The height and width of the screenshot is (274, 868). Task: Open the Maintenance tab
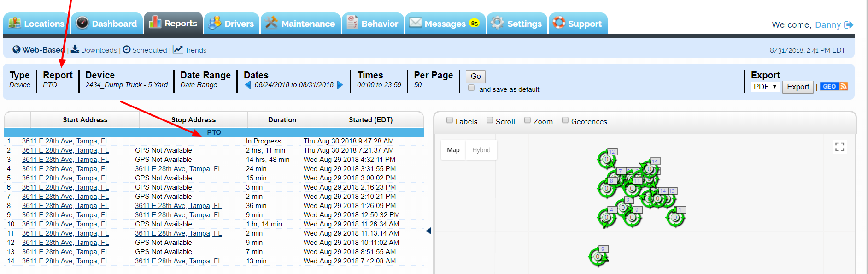[301, 24]
